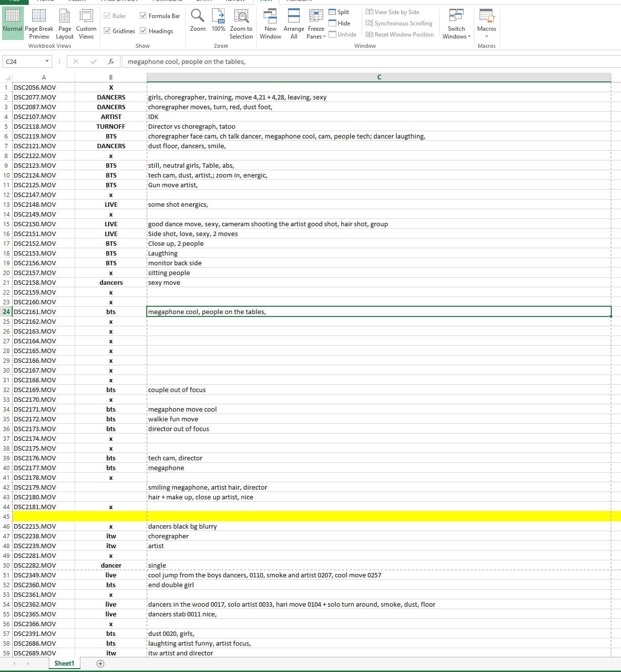The image size is (621, 672).
Task: Select column A header
Action: pyautogui.click(x=43, y=78)
